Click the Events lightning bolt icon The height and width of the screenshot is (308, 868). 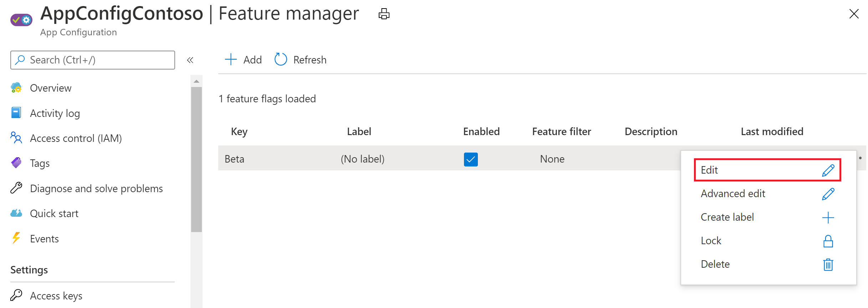pos(16,238)
